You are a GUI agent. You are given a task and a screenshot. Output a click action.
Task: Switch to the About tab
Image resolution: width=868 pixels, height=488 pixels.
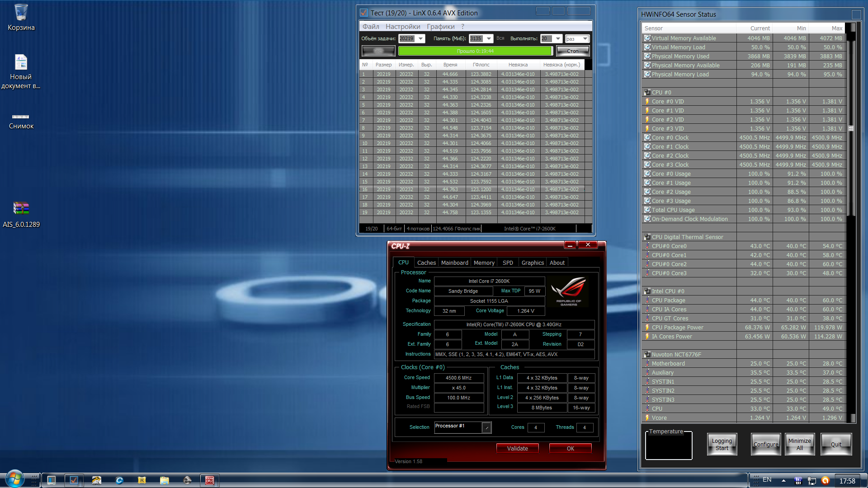pyautogui.click(x=557, y=263)
